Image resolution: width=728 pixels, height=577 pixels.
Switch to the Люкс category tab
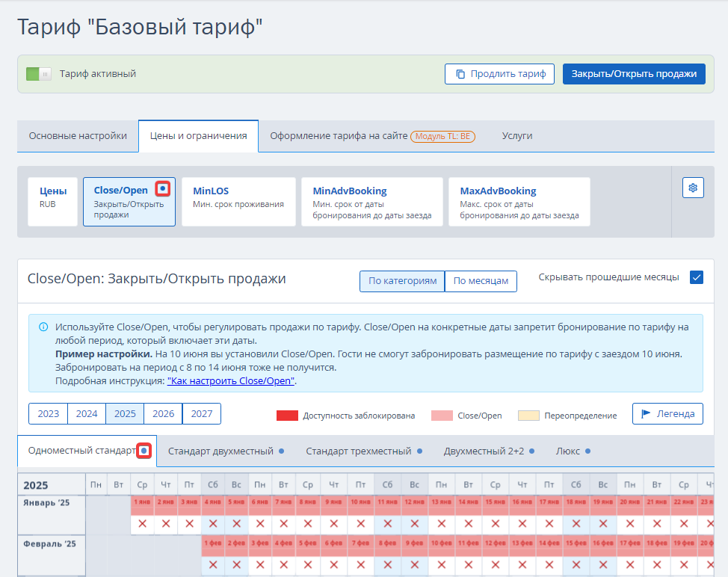(568, 451)
